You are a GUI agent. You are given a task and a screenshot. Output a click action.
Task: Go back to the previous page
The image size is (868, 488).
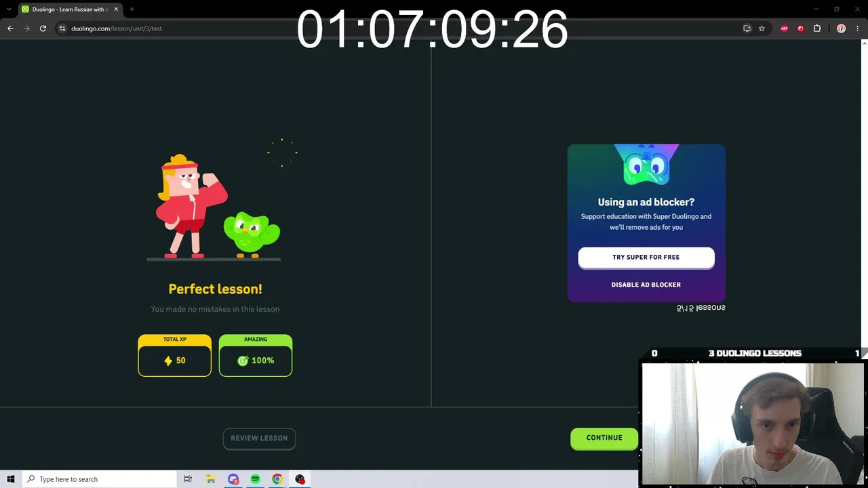click(10, 28)
